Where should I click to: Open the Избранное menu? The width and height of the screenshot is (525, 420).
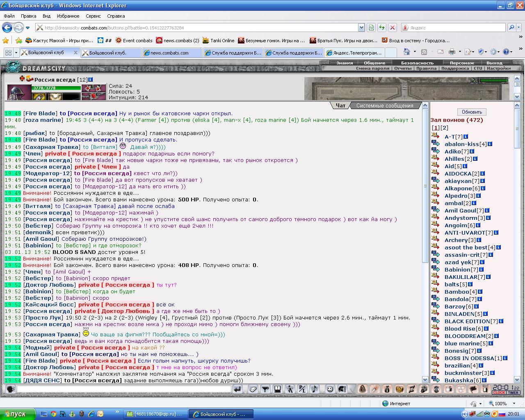coord(68,16)
